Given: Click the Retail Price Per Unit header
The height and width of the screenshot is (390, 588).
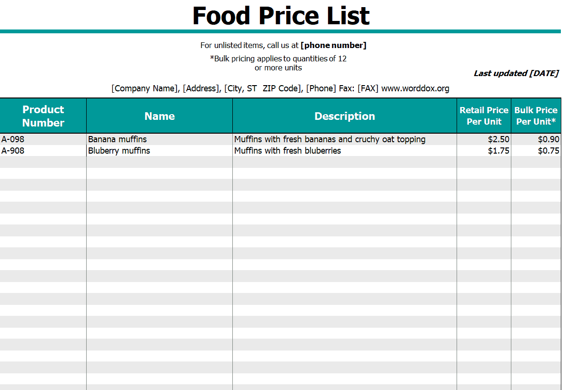Looking at the screenshot, I should coord(484,116).
